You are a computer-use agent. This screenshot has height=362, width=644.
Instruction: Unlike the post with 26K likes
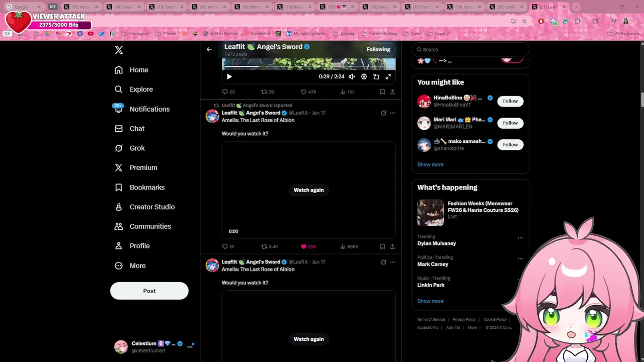(308, 247)
